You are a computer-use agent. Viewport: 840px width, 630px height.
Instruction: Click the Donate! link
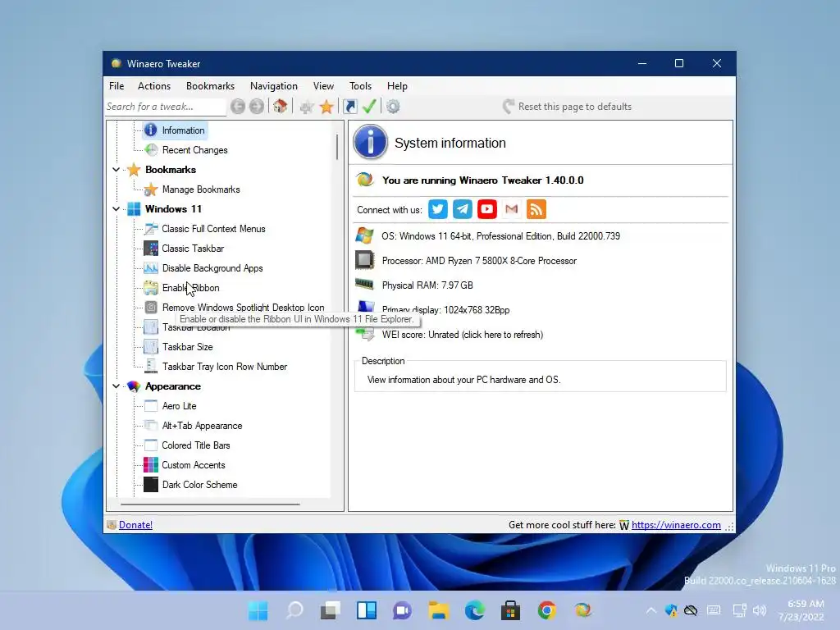pos(135,525)
